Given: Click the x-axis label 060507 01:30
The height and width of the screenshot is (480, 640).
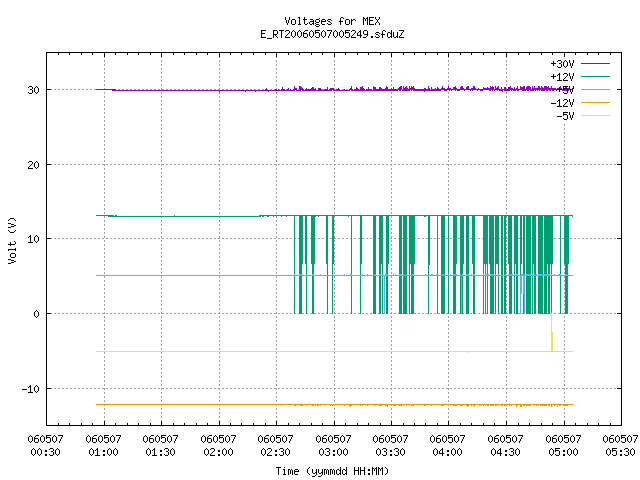Looking at the screenshot, I should 160,446.
